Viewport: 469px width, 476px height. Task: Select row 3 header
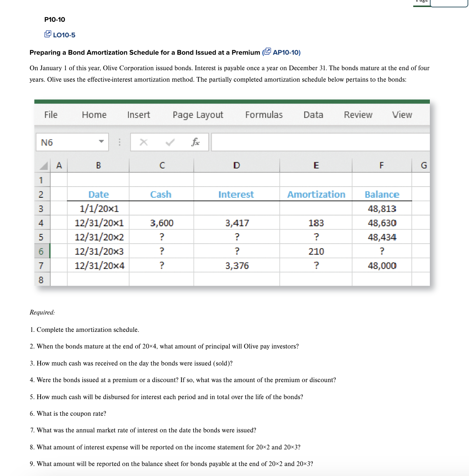pos(42,208)
